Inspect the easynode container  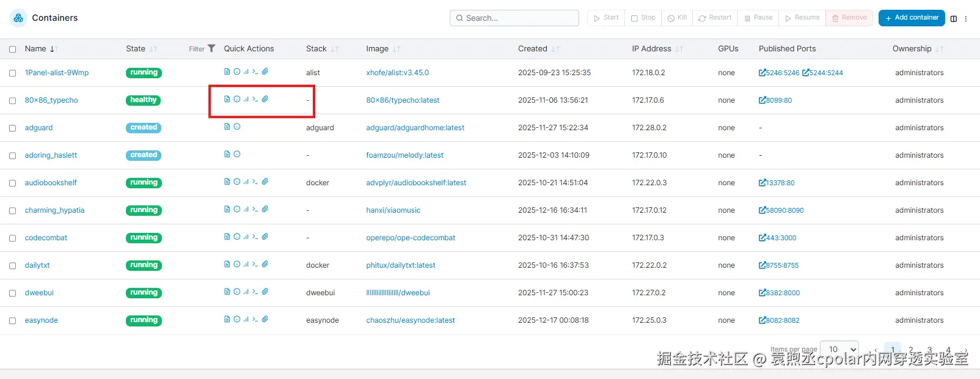(237, 319)
